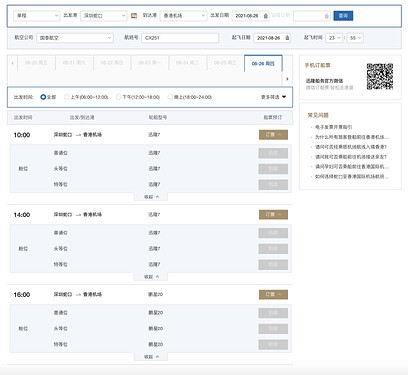Click the blue 查询 search button

pos(343,16)
